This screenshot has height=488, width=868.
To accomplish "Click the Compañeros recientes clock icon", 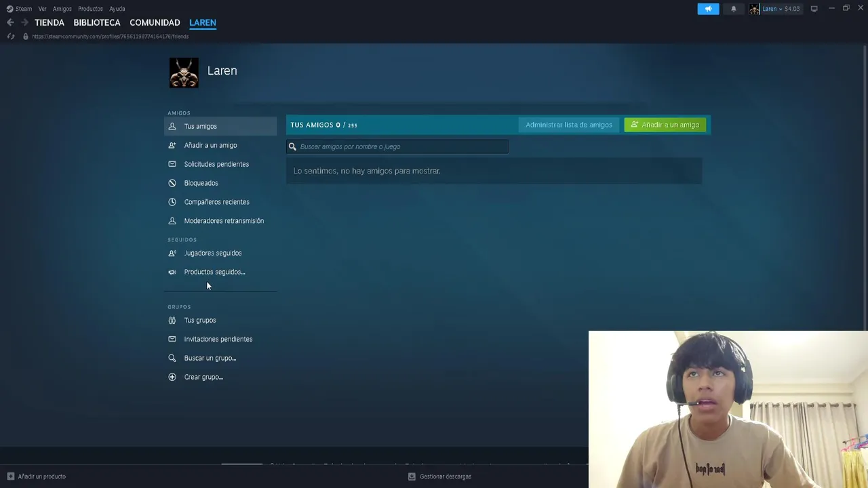I will pos(172,202).
